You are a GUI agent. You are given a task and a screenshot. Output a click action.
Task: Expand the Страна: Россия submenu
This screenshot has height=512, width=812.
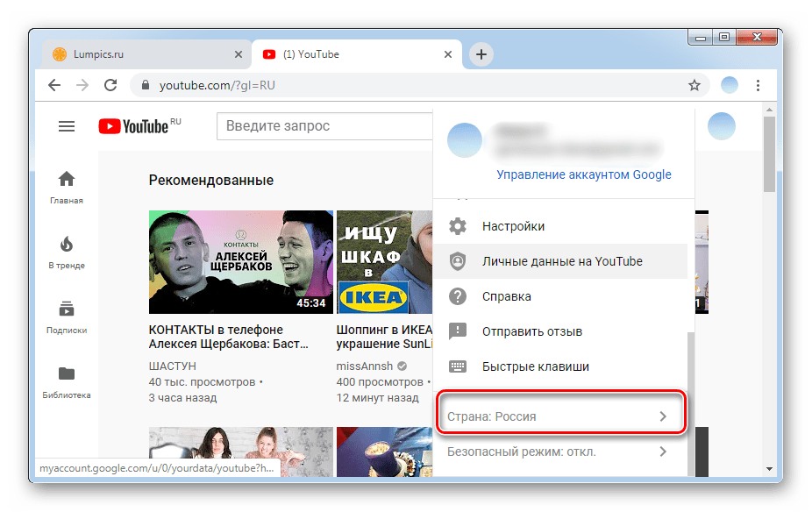[x=560, y=417]
